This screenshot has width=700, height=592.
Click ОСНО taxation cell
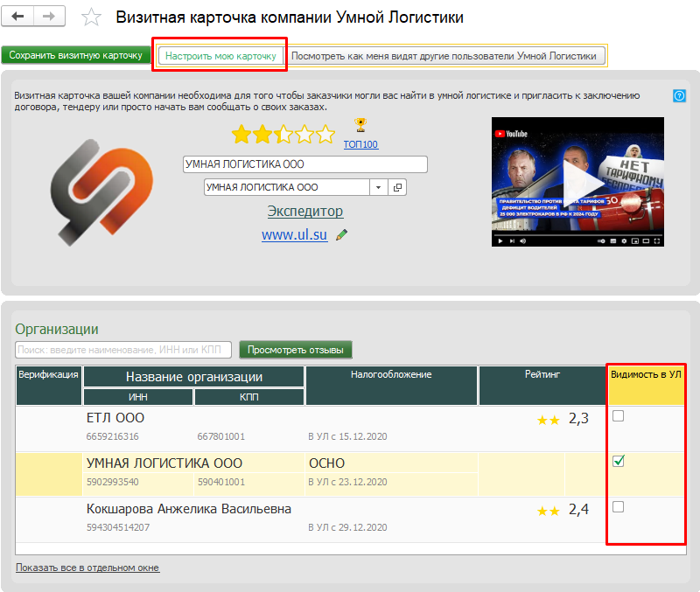pos(326,463)
